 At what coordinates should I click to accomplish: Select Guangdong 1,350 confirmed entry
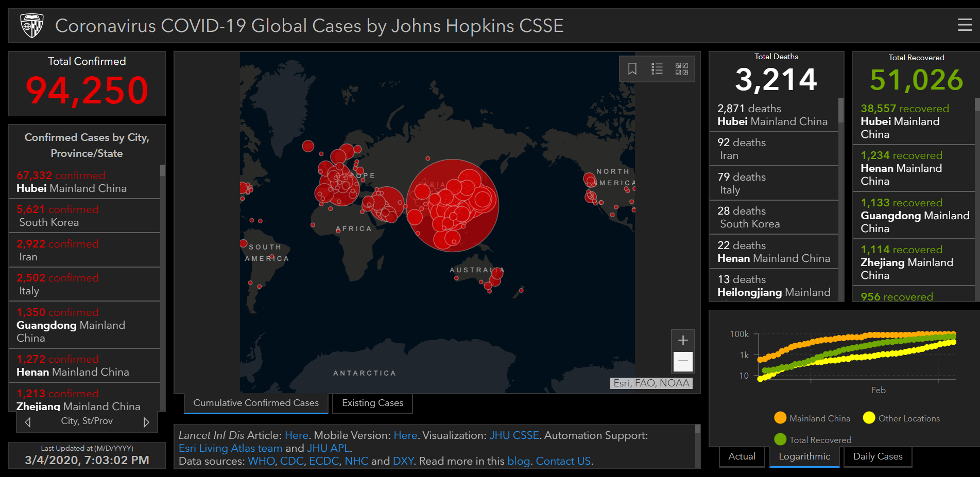84,325
